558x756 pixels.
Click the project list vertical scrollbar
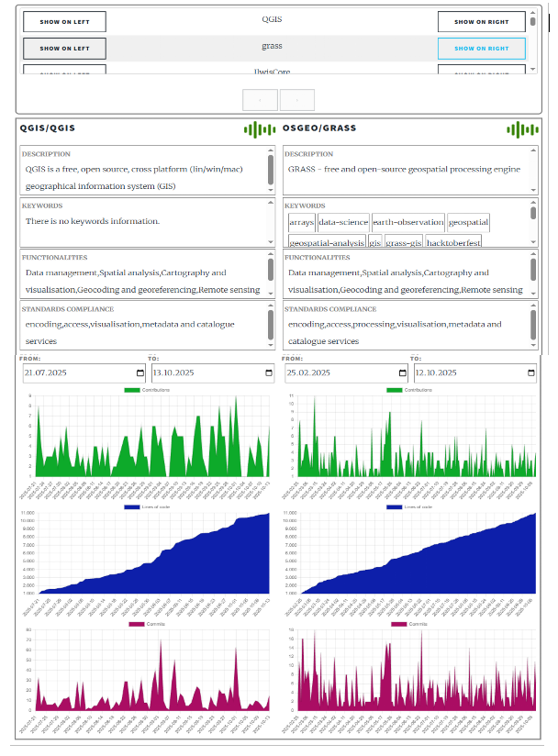tap(531, 20)
